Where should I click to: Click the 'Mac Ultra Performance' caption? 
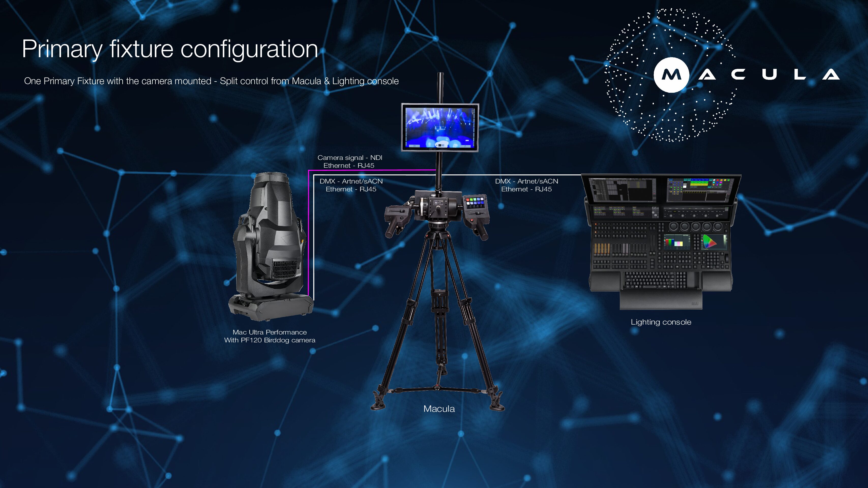[270, 332]
